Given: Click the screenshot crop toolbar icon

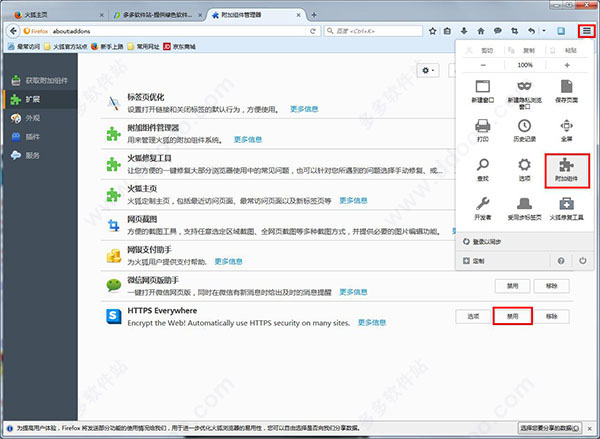Looking at the screenshot, I should click(514, 31).
